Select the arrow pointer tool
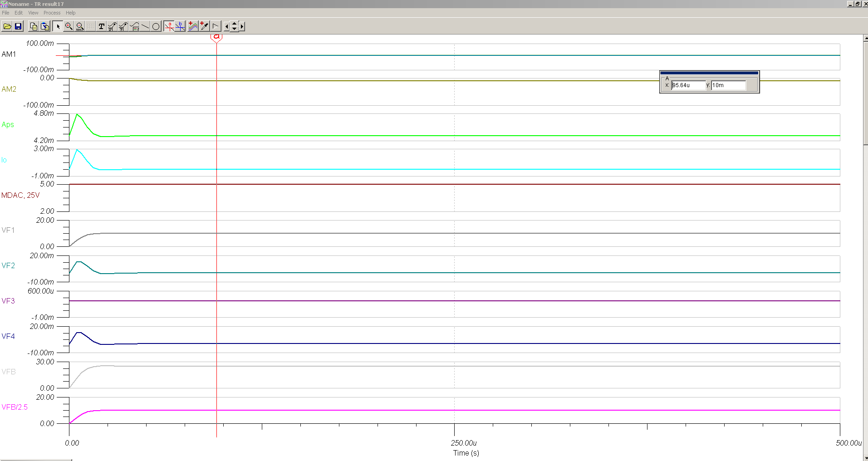The image size is (868, 461). pos(58,26)
